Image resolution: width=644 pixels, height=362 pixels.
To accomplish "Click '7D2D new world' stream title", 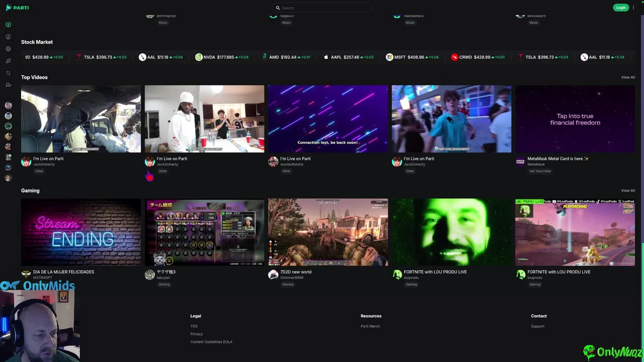I will pyautogui.click(x=296, y=272).
